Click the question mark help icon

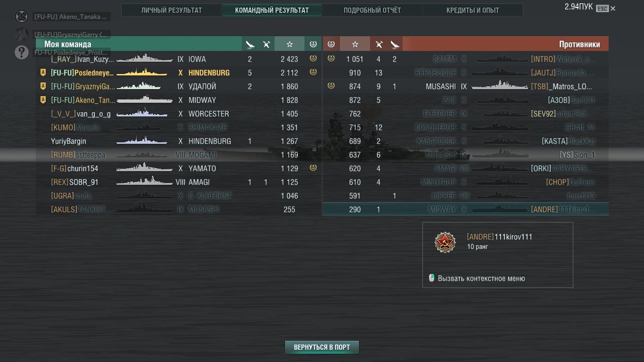[x=22, y=52]
